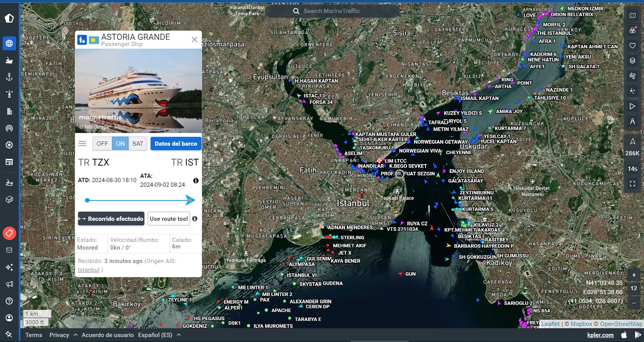This screenshot has height=342, width=644.
Task: Open the map layers stack icon
Action: pyautogui.click(x=632, y=61)
